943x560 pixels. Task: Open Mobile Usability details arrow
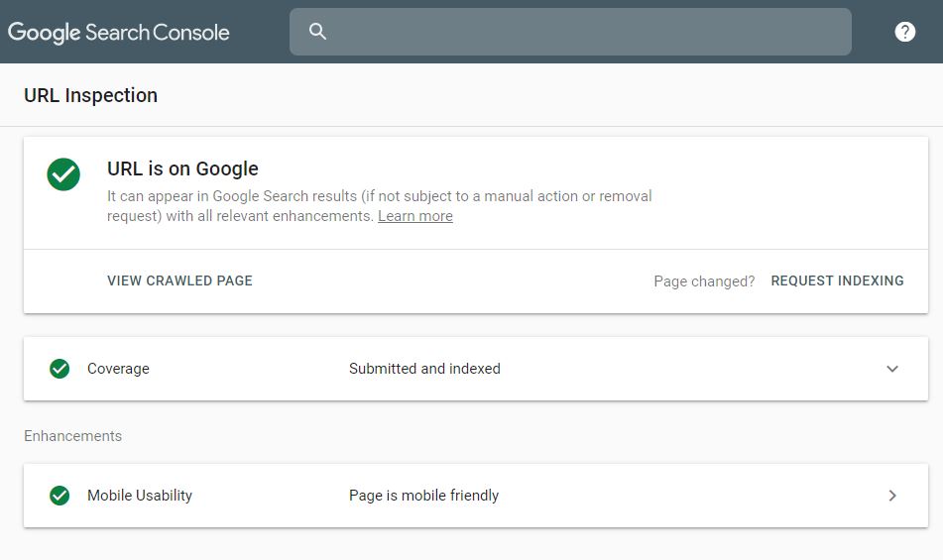[892, 496]
